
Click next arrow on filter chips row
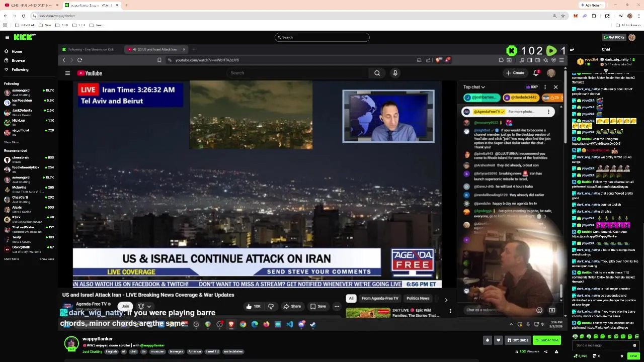coord(446,300)
